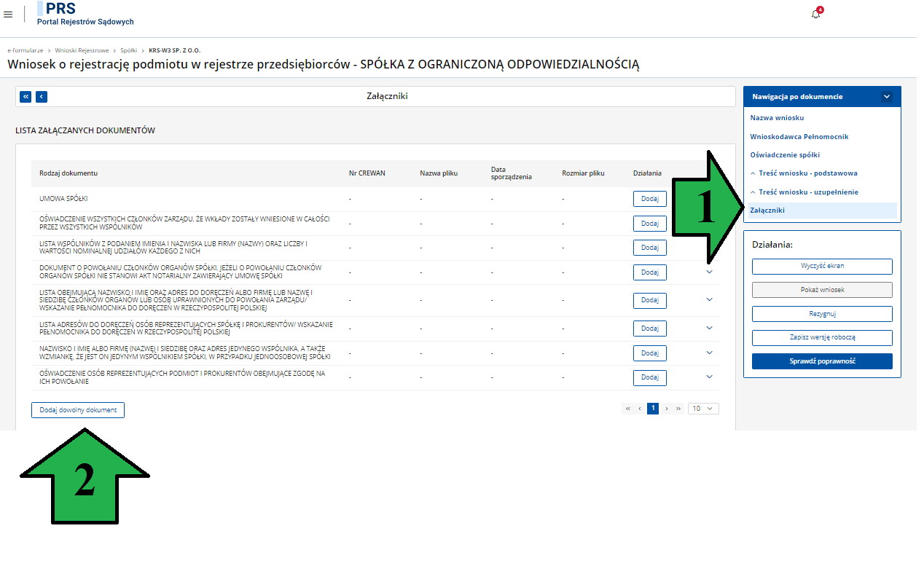Click e-formularze breadcrumb link
Image resolution: width=924 pixels, height=574 pixels.
pyautogui.click(x=25, y=50)
